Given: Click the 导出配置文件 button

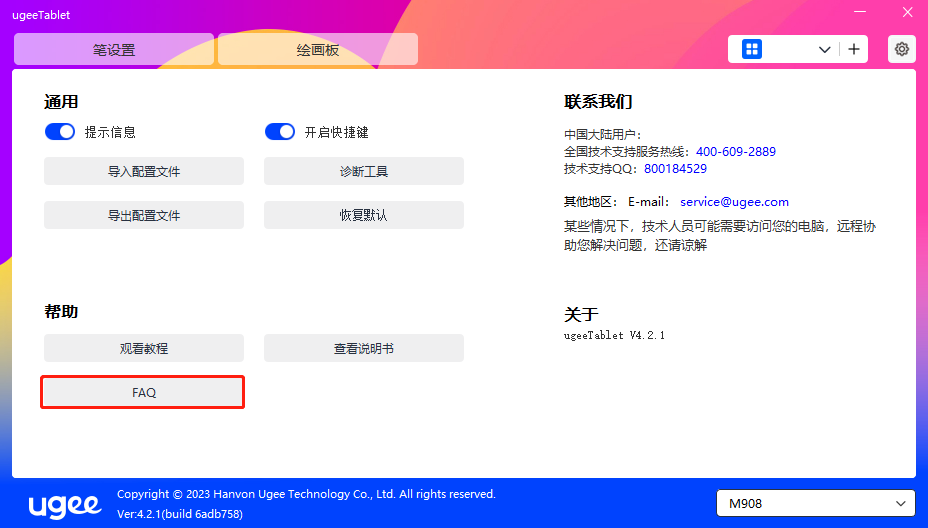Looking at the screenshot, I should tap(144, 215).
